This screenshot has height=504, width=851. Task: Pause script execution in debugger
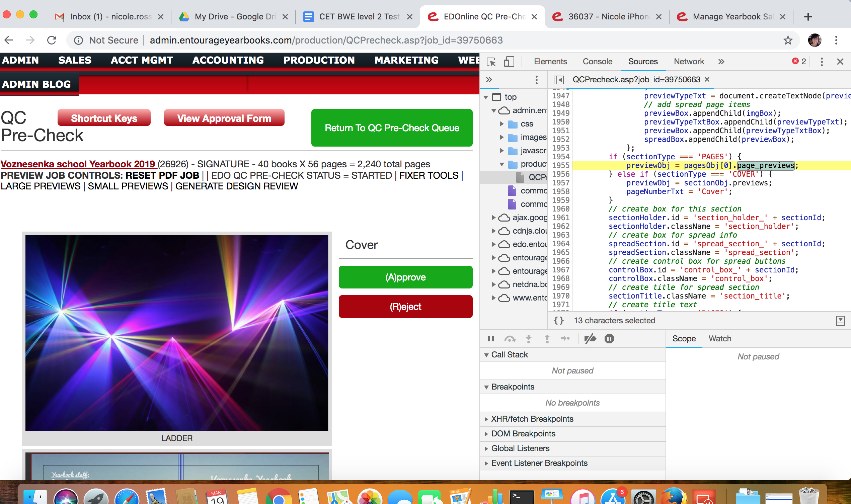491,339
